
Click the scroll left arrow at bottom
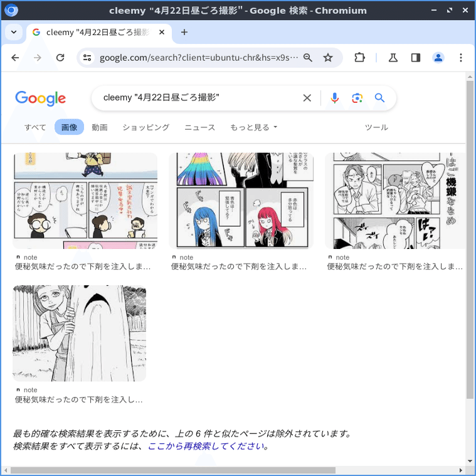(x=6, y=470)
